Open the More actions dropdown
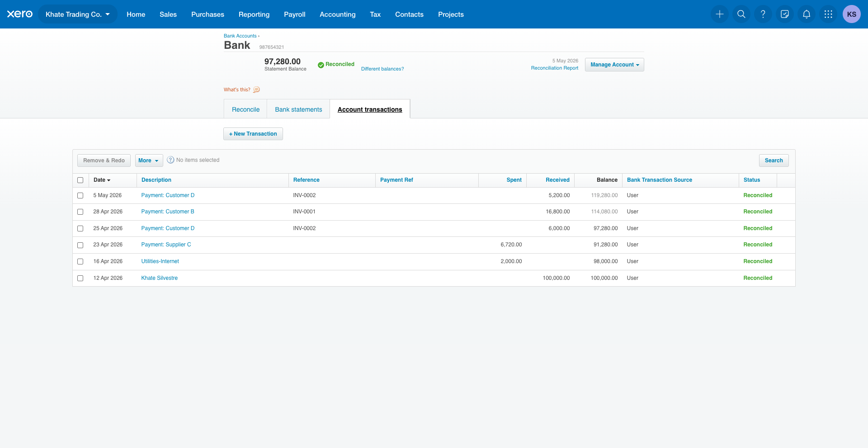The height and width of the screenshot is (448, 868). pos(149,160)
